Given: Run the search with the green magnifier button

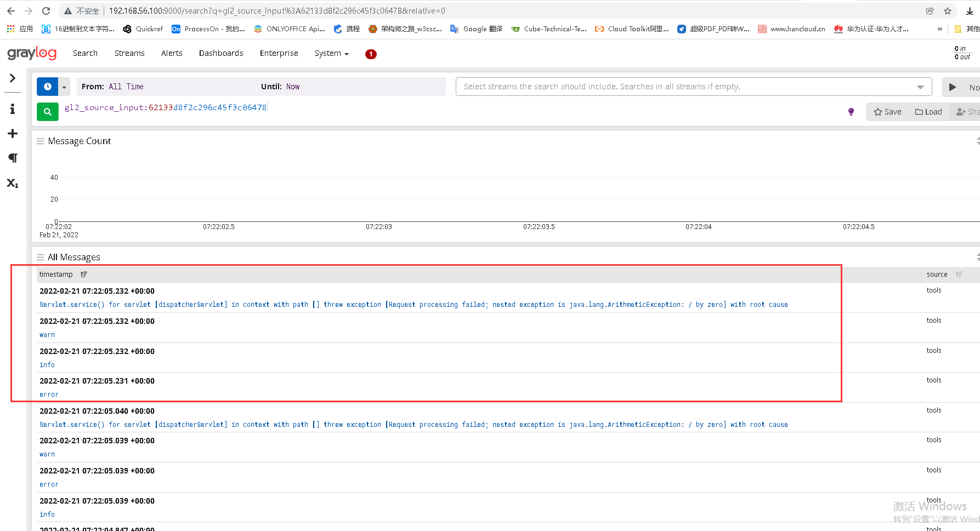Looking at the screenshot, I should point(47,111).
